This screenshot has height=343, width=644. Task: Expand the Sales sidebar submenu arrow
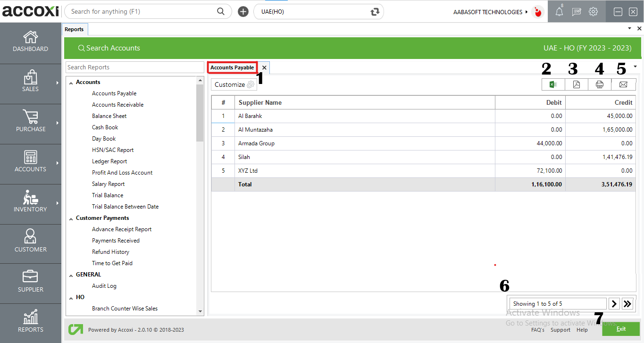click(58, 83)
